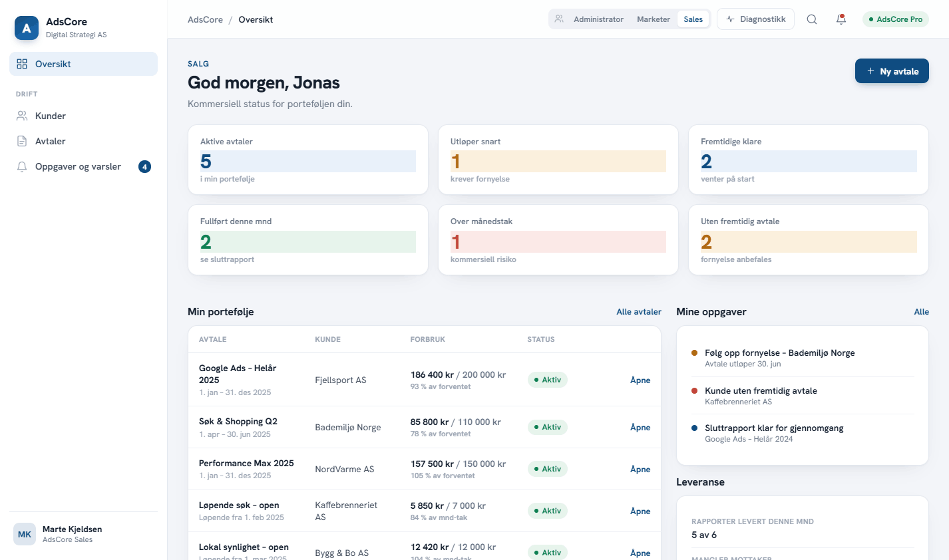Image resolution: width=949 pixels, height=560 pixels.
Task: Click customer Fjellsport AS
Action: click(x=341, y=380)
